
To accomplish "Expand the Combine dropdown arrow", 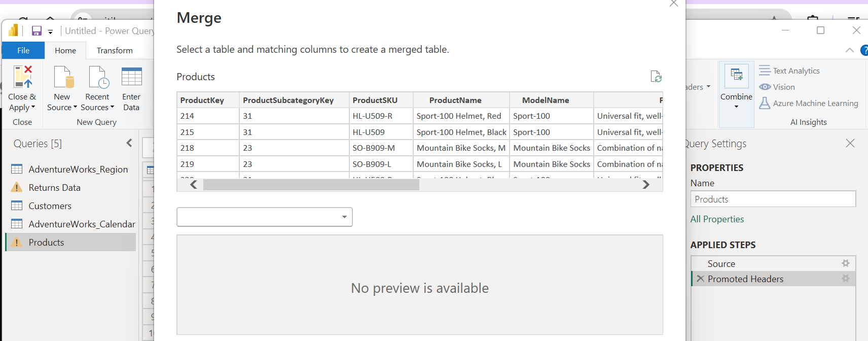I will coord(736,107).
